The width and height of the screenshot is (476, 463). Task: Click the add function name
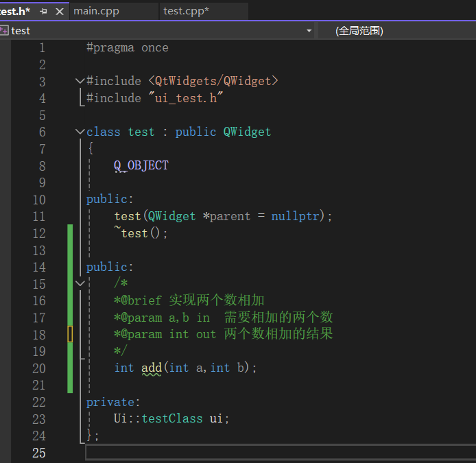(x=152, y=368)
